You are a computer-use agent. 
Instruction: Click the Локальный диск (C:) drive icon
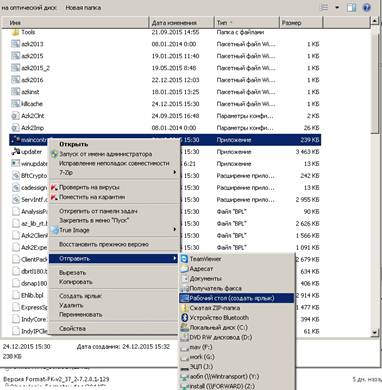coord(184,327)
